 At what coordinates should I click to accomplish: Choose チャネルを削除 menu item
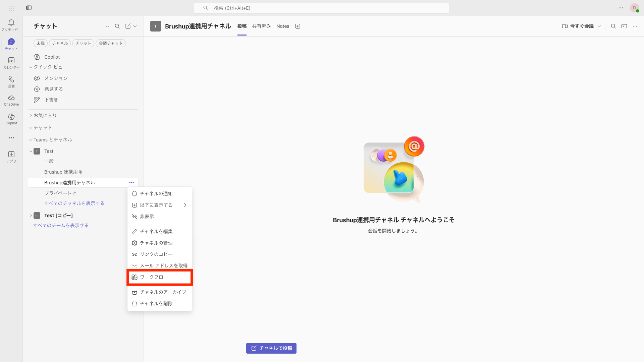click(160, 304)
